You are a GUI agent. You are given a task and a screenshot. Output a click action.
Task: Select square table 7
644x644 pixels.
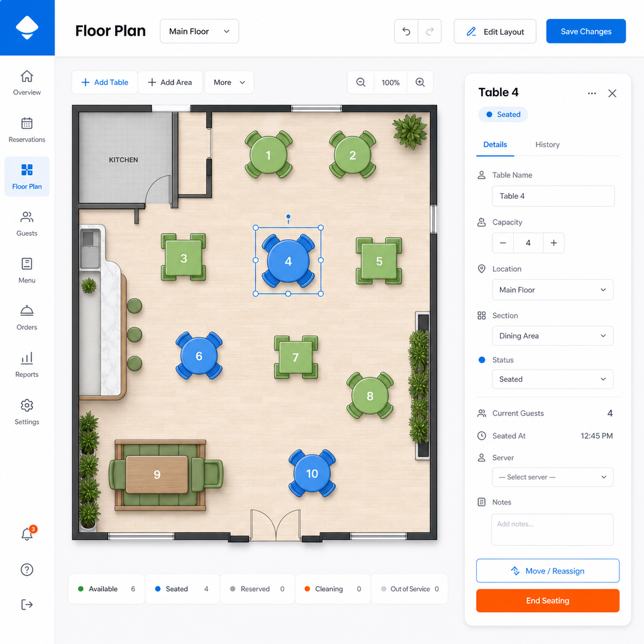[296, 357]
